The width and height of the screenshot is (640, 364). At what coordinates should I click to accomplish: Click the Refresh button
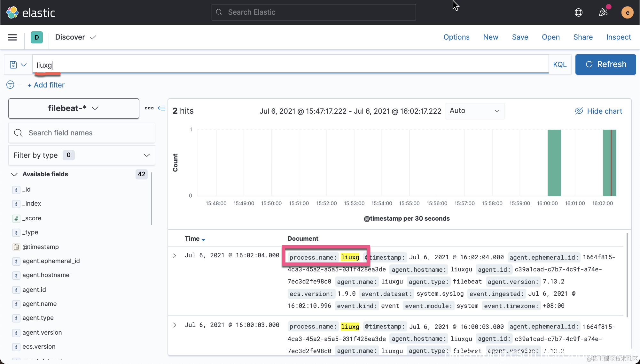(605, 64)
